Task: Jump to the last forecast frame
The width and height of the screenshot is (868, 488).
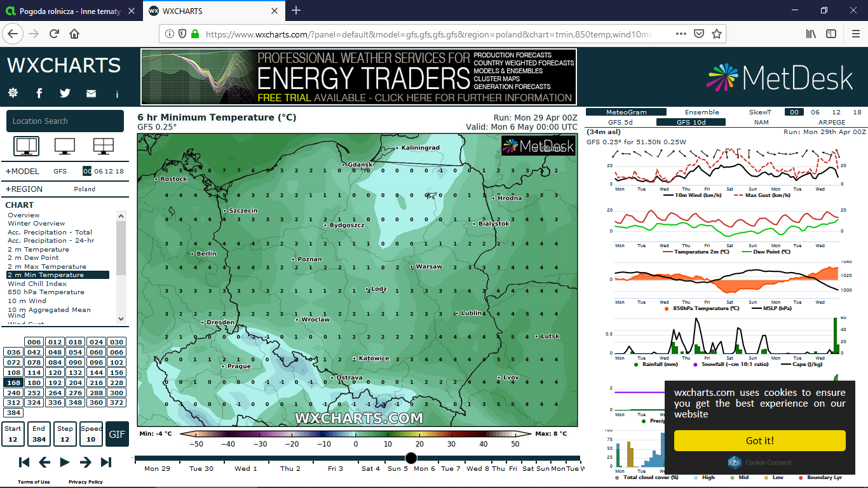Action: coord(106,462)
